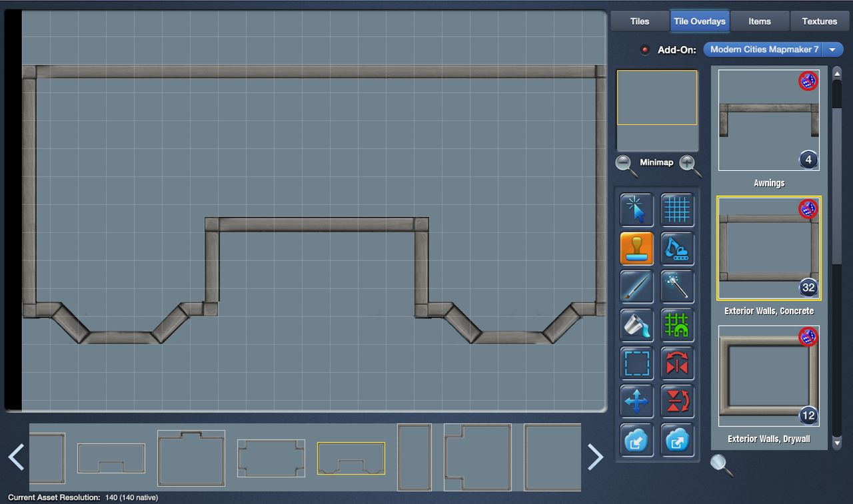
Task: Show next overlay variants with right arrow
Action: click(x=595, y=457)
